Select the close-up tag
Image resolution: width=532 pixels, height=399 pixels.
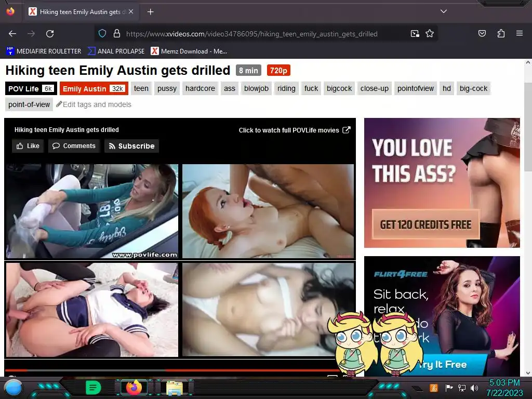click(375, 88)
